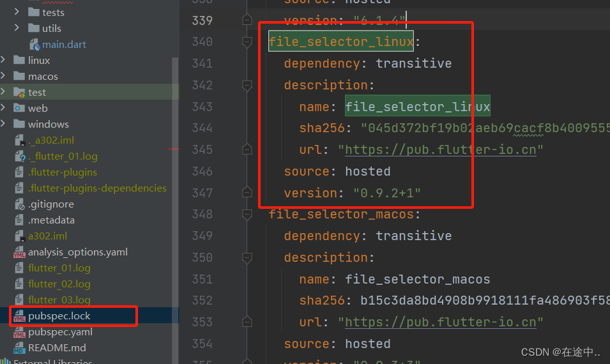Click the file_selector_macos key on line 348

point(341,214)
